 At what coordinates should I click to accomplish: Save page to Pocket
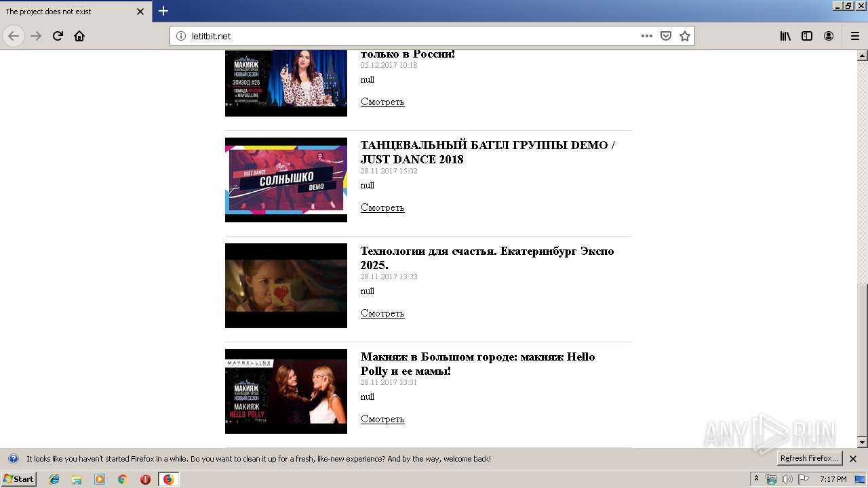pos(666,36)
